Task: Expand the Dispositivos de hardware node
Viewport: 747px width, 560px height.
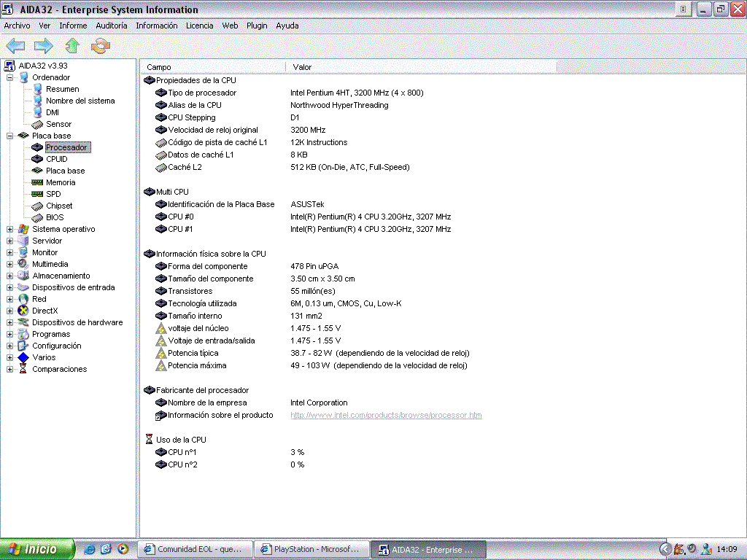Action: 9,322
